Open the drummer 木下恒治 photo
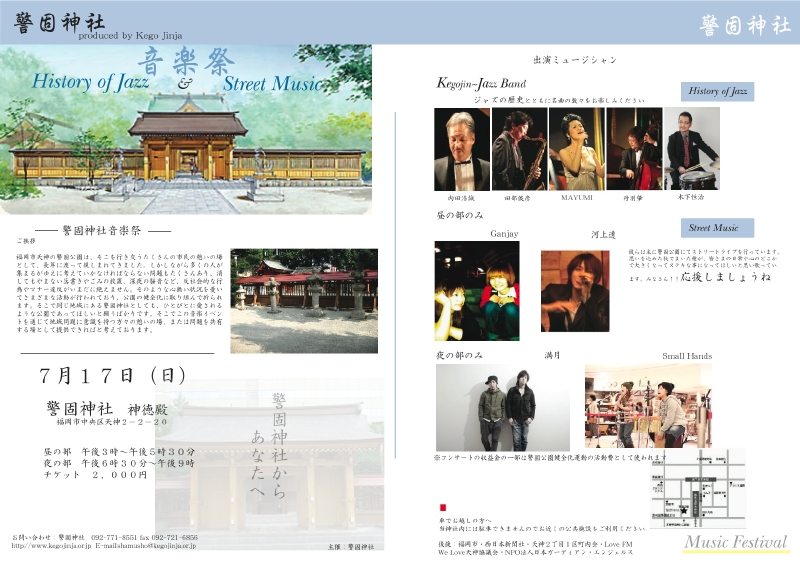800x565 pixels. click(x=692, y=149)
